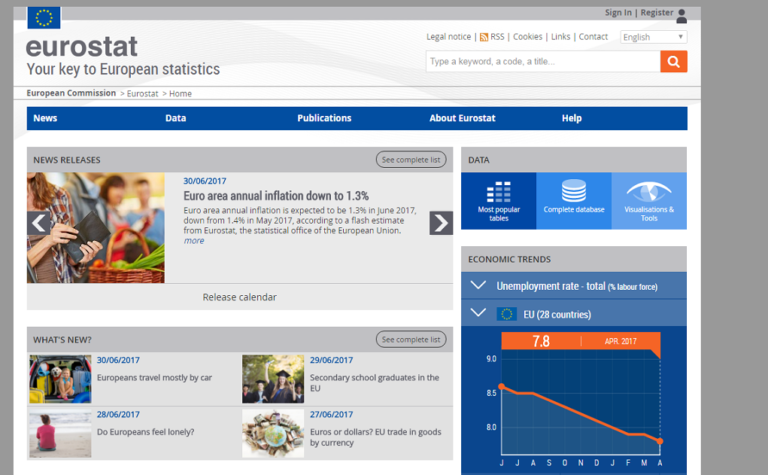This screenshot has height=475, width=768.
Task: Click the Register link
Action: coord(657,13)
